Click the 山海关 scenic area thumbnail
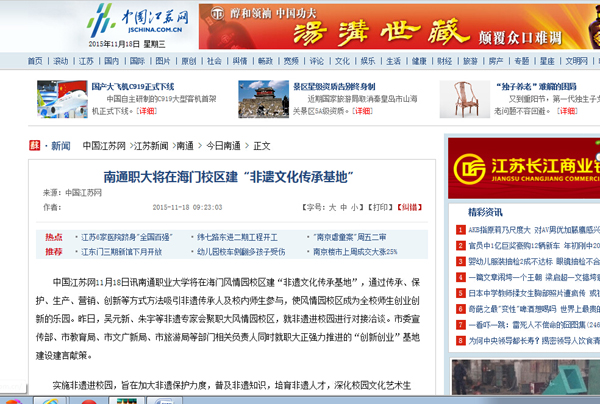The image size is (600, 404). (263, 99)
